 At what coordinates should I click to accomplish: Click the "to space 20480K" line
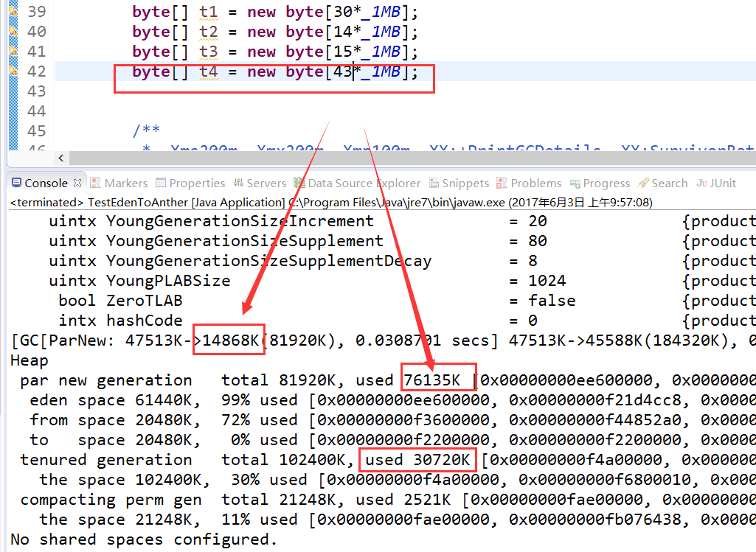(392, 440)
